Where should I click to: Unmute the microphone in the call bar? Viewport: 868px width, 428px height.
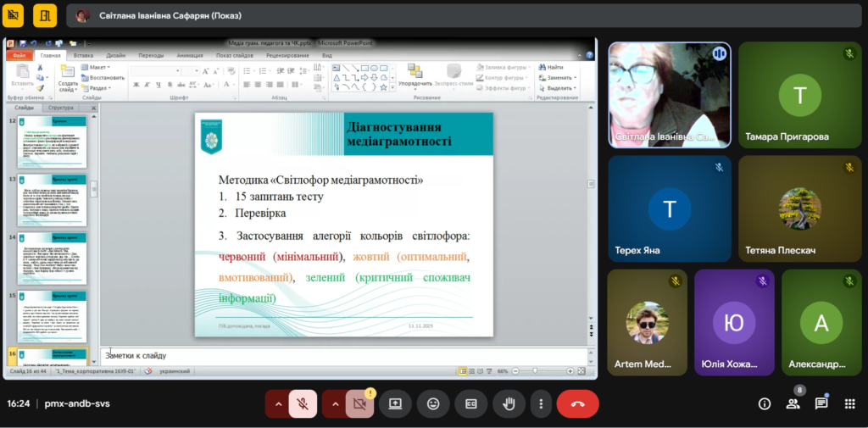pos(303,404)
